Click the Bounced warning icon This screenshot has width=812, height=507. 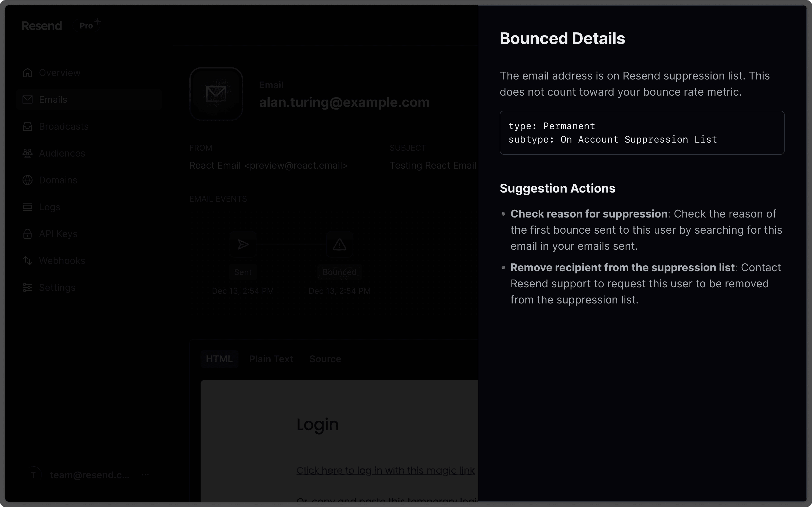click(x=339, y=244)
